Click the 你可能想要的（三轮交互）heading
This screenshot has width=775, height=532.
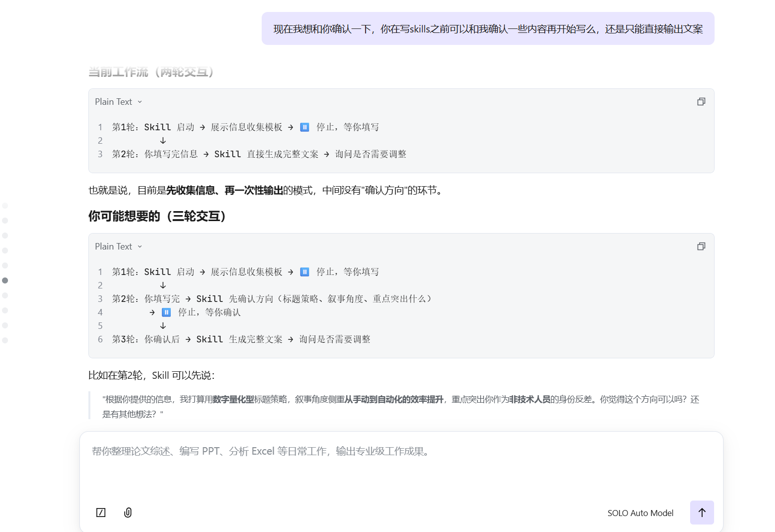(157, 216)
